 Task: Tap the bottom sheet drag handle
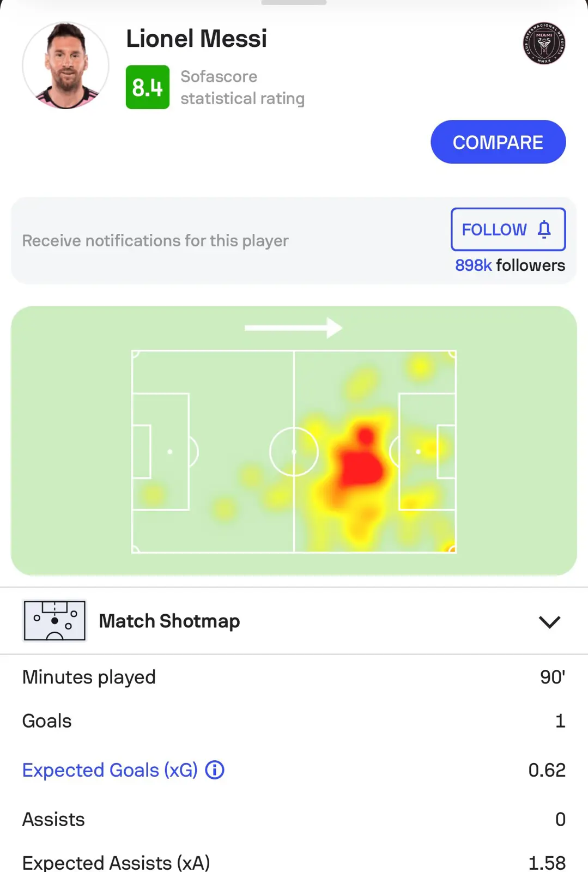[x=294, y=2]
